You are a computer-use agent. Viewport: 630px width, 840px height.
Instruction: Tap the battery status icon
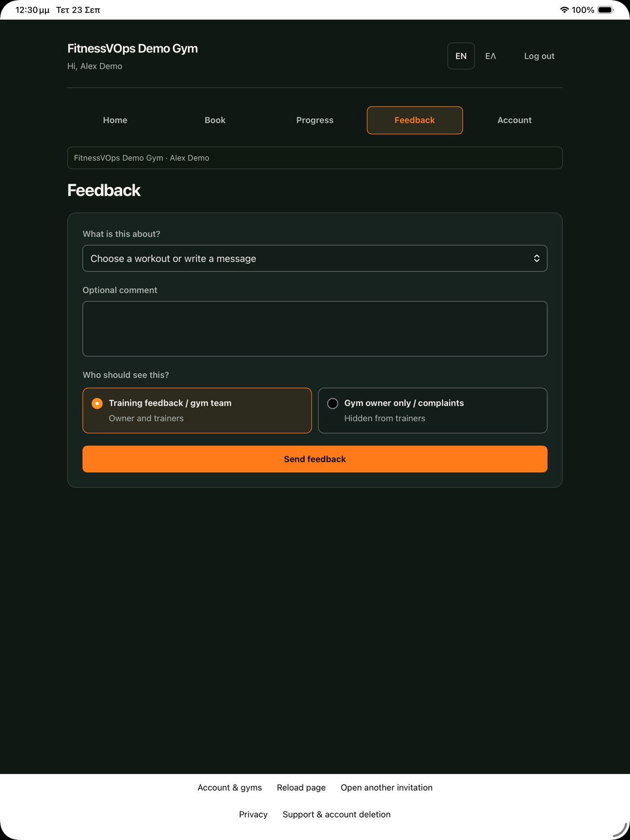point(606,10)
